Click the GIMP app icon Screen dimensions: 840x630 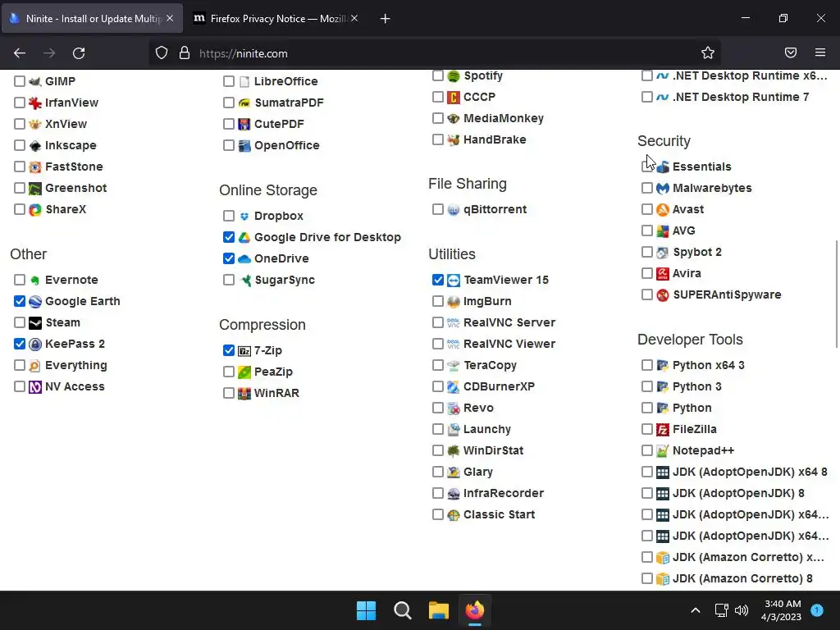[35, 81]
